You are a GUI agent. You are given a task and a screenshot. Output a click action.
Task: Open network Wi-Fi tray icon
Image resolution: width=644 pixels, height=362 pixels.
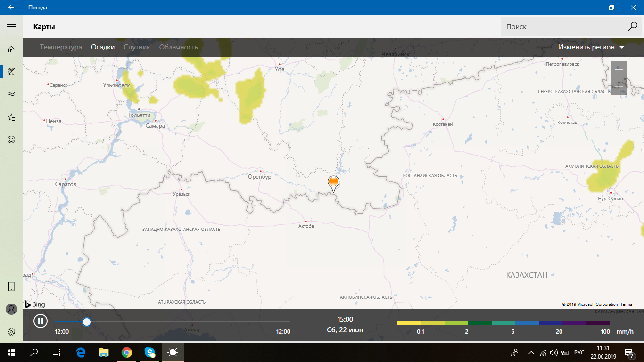543,352
